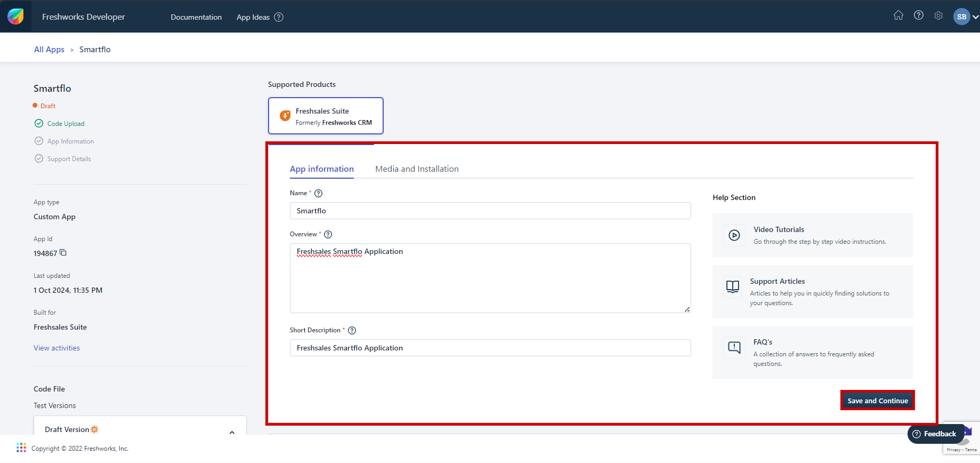Collapse the Draft Version section chevron
980x463 pixels.
(232, 433)
